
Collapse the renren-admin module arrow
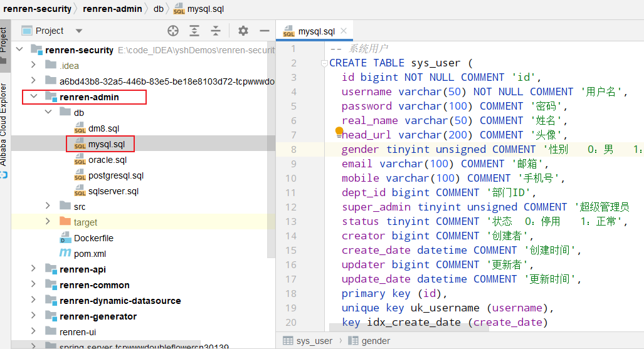click(34, 96)
